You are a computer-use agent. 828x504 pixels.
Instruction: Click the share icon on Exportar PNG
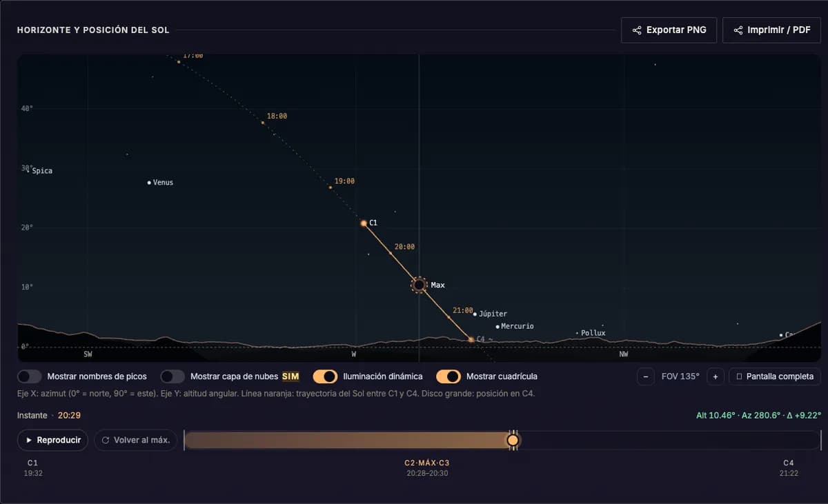(636, 30)
